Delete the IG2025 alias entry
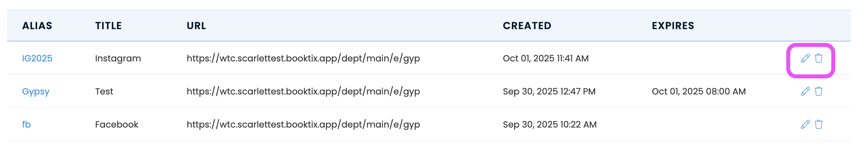This screenshot has height=163, width=868. 819,58
